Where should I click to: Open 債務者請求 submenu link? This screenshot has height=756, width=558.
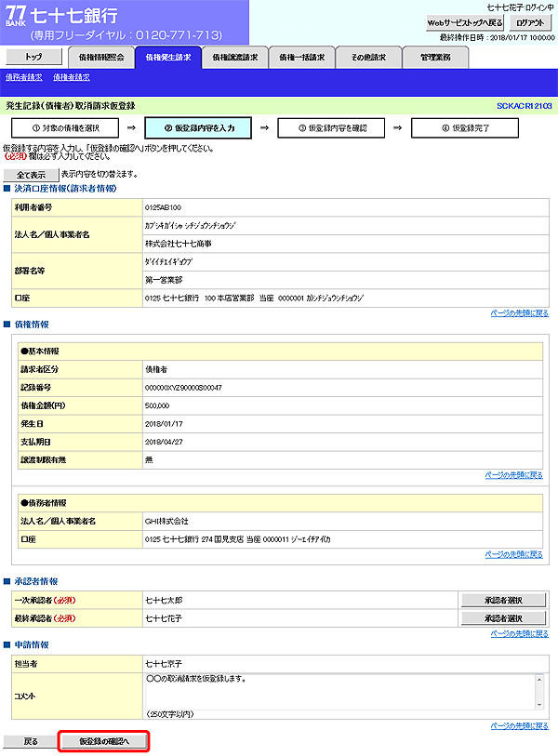(23, 77)
